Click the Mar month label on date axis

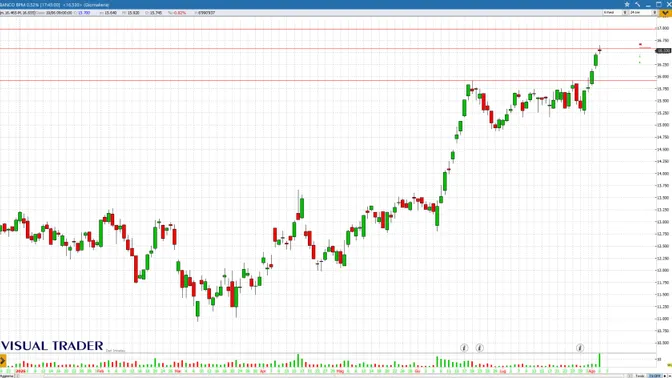click(177, 371)
